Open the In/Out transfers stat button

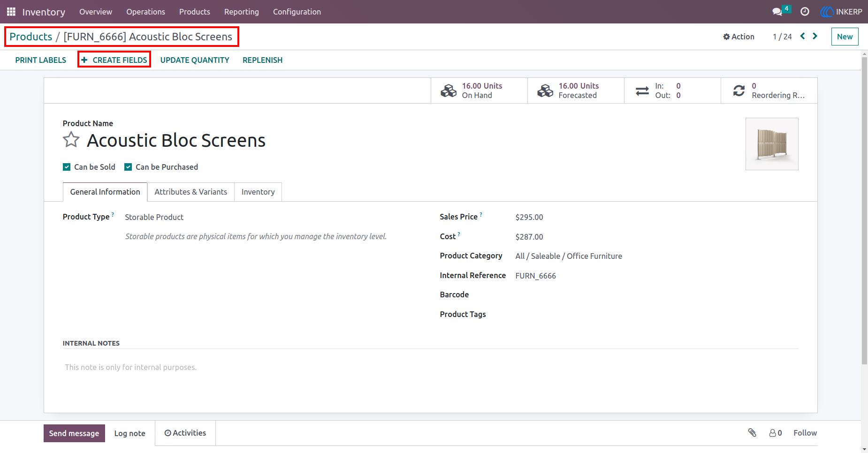pos(672,91)
